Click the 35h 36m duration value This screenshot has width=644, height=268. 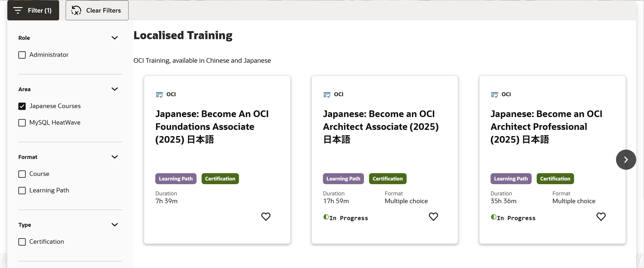503,201
